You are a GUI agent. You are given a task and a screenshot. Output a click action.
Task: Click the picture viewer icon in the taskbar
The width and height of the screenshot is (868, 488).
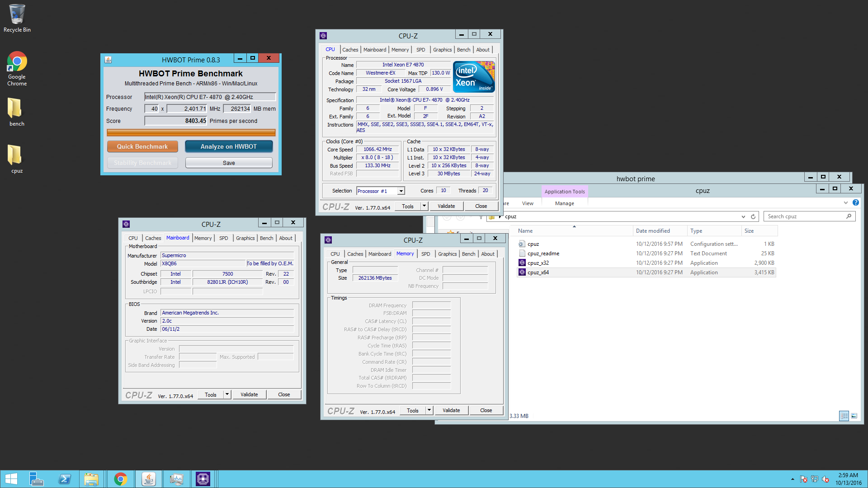coord(176,479)
